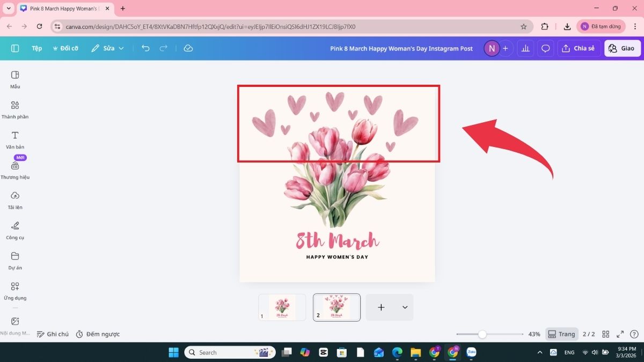Add a collaborator with the plus icon
Image resolution: width=644 pixels, height=362 pixels.
[x=505, y=48]
